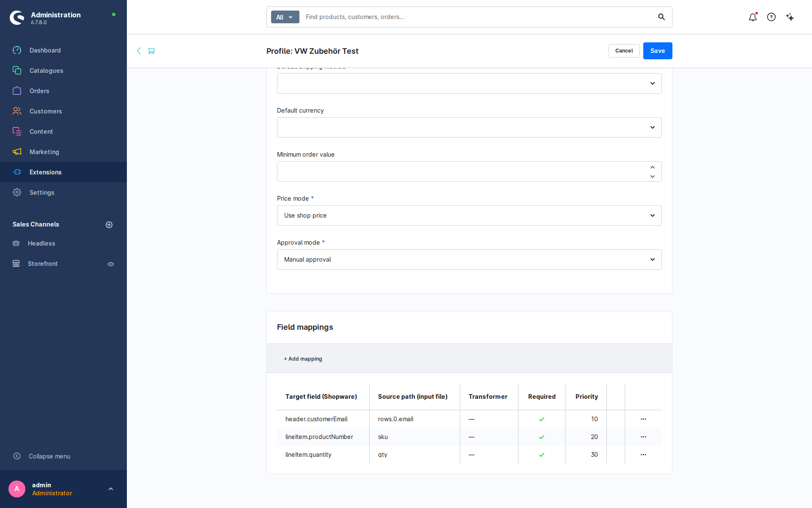Click the Customers people icon

(17, 111)
